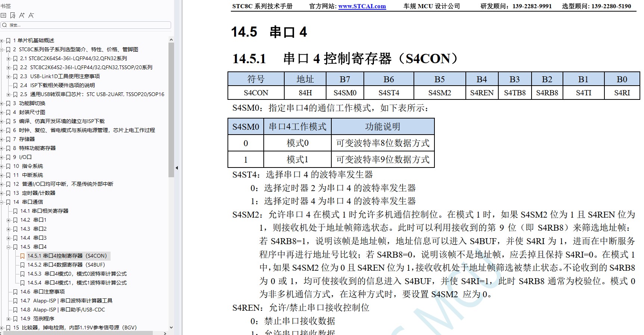Click the 84H address table cell
644x335 pixels.
[x=305, y=93]
